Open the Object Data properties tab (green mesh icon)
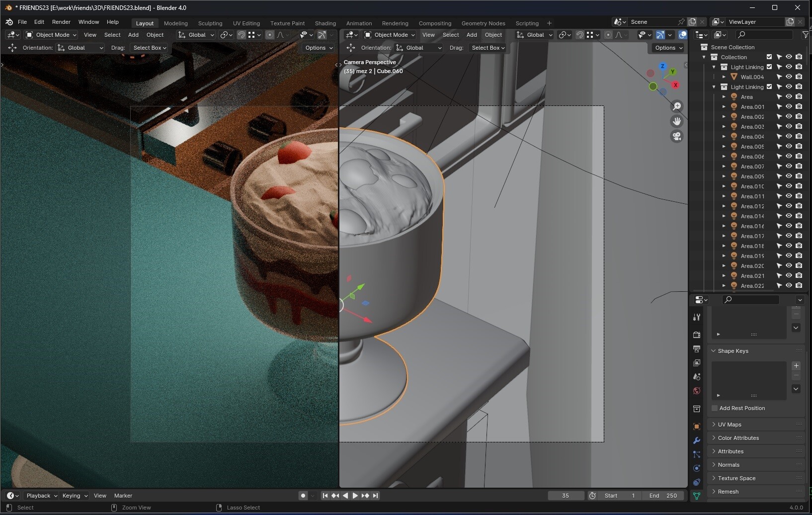This screenshot has height=515, width=812. 696,496
